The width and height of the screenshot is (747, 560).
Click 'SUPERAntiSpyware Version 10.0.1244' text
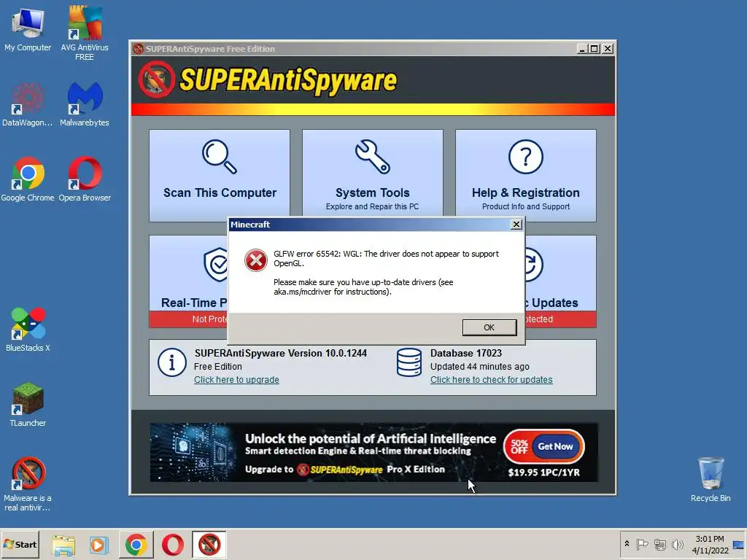(x=281, y=353)
